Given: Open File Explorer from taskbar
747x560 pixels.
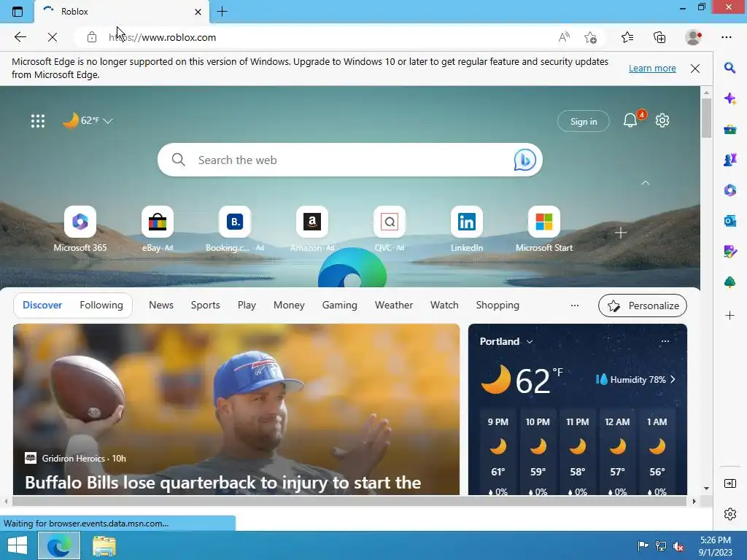Looking at the screenshot, I should click(104, 545).
